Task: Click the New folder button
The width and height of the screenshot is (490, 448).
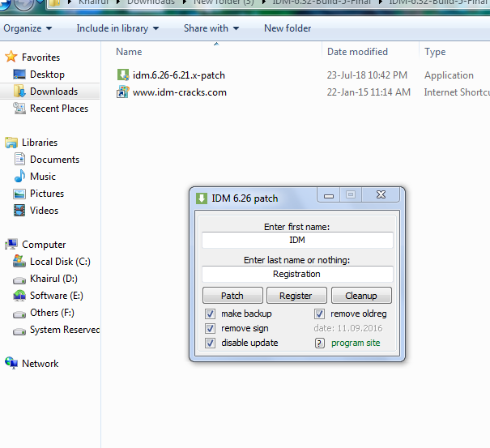Action: 288,28
